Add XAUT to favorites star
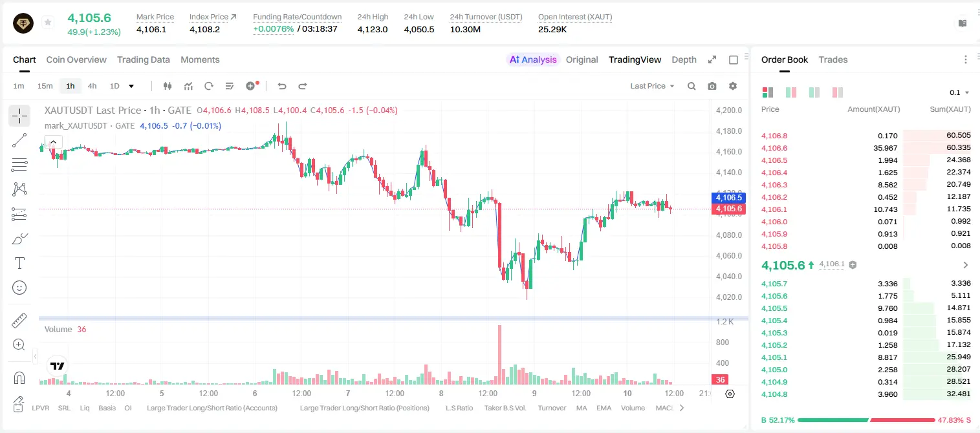980x433 pixels. (48, 23)
